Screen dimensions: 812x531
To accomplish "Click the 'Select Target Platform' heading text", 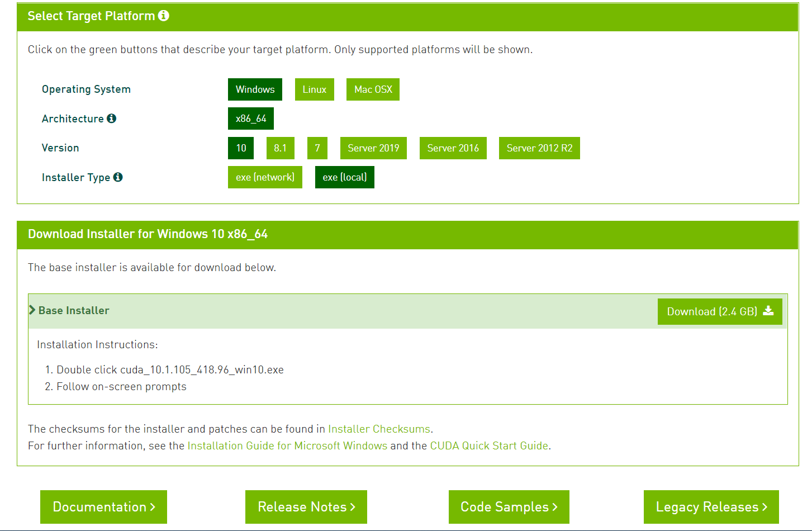I will (x=91, y=16).
